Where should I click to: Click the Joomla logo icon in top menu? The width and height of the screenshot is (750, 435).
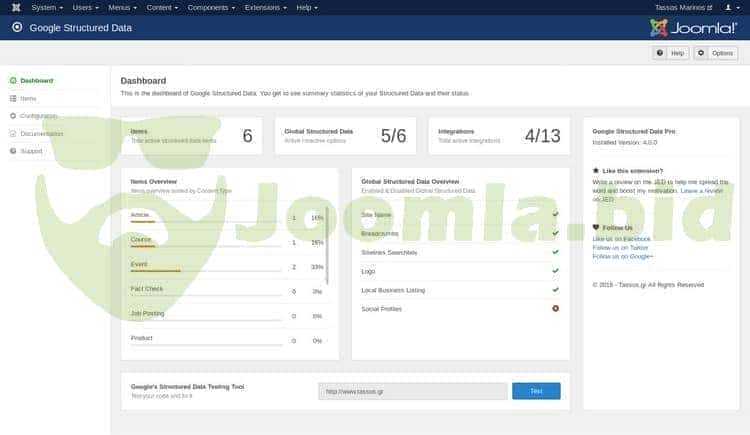(x=16, y=7)
